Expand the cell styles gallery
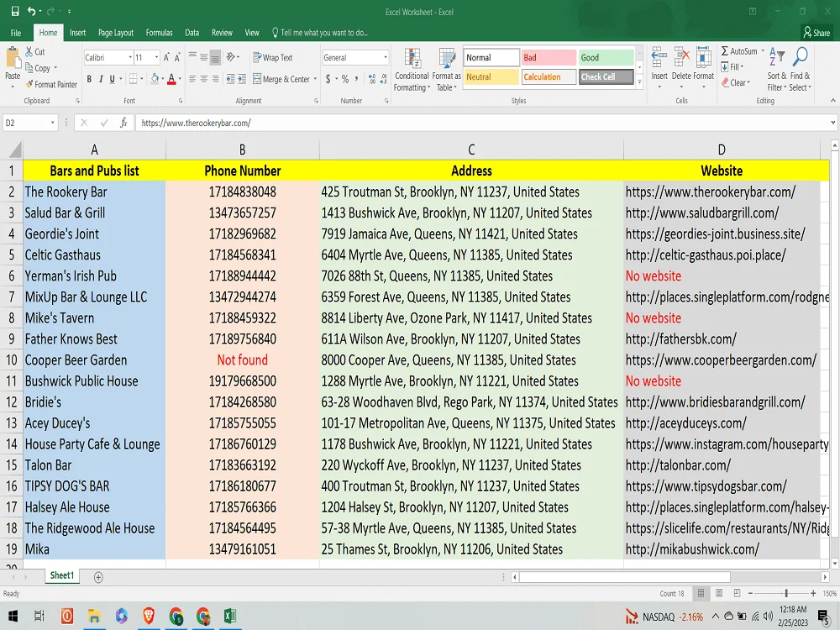The height and width of the screenshot is (630, 840). pos(639,82)
